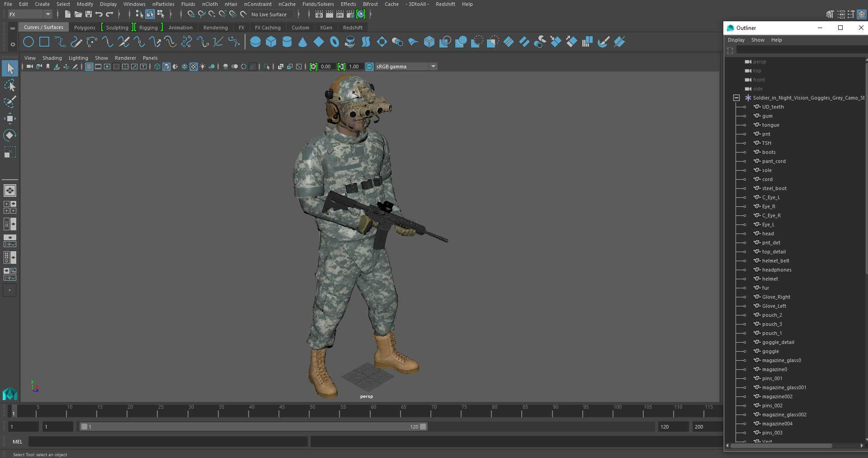Click the Loft surface shelf icon

(366, 42)
